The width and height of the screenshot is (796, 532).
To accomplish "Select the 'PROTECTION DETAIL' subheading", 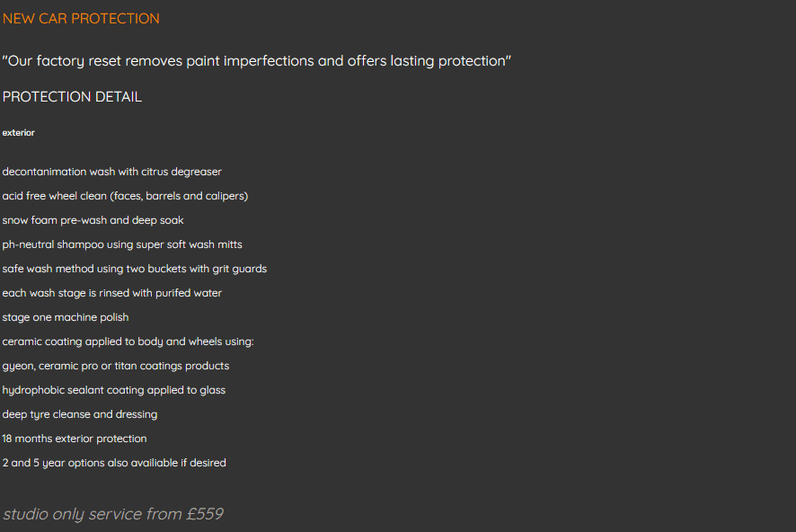I will click(72, 97).
